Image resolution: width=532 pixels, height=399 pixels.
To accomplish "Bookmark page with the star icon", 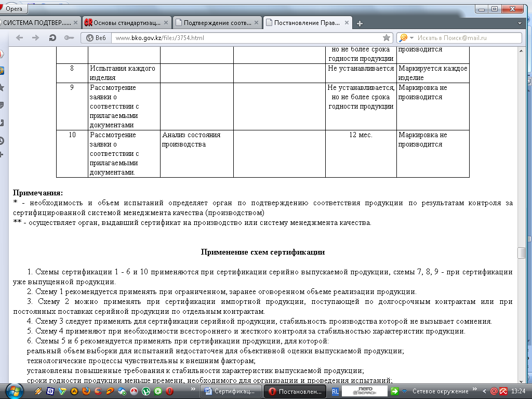I will click(x=386, y=37).
